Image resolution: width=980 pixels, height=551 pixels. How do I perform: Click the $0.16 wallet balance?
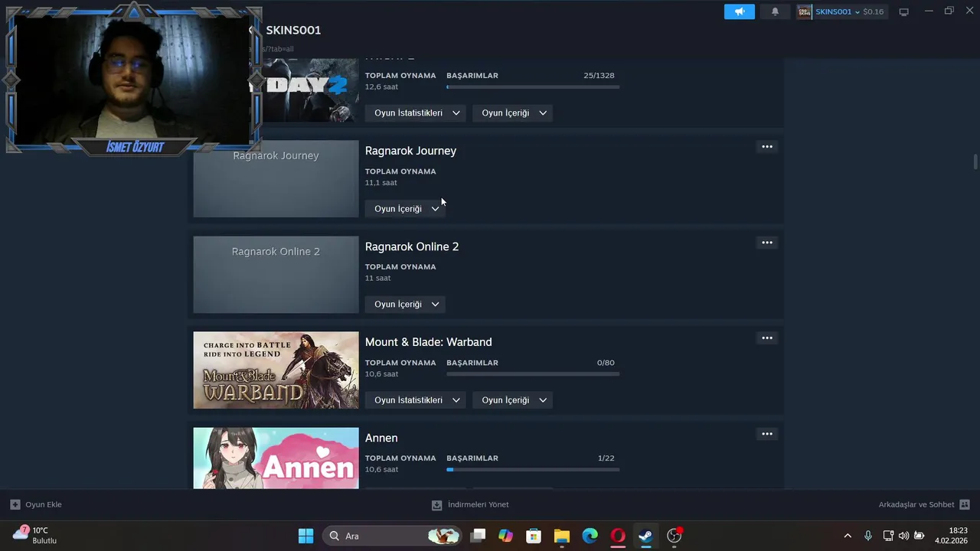873,11
